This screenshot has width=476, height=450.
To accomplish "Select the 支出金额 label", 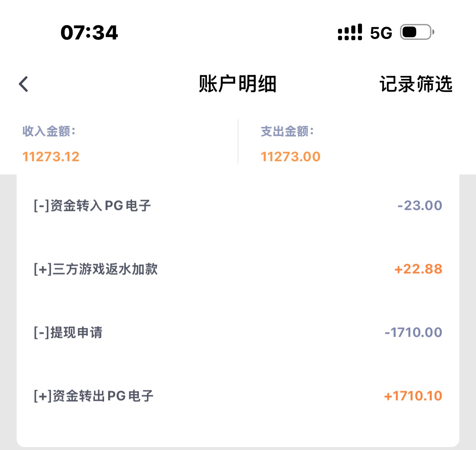I will (x=287, y=131).
